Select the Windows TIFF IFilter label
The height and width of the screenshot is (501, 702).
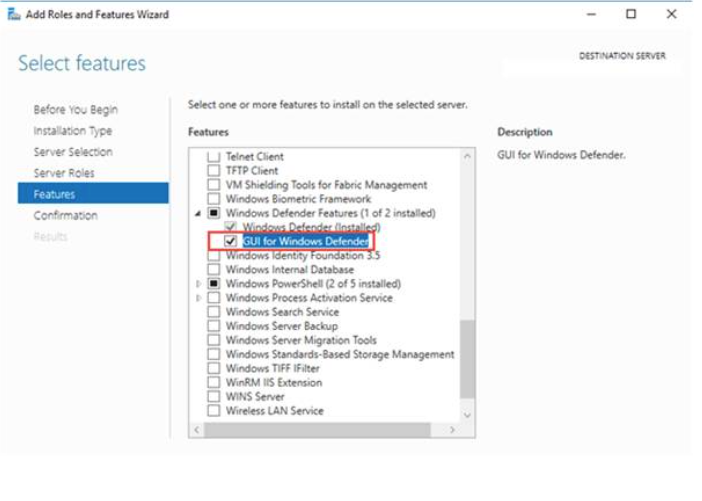pos(273,368)
